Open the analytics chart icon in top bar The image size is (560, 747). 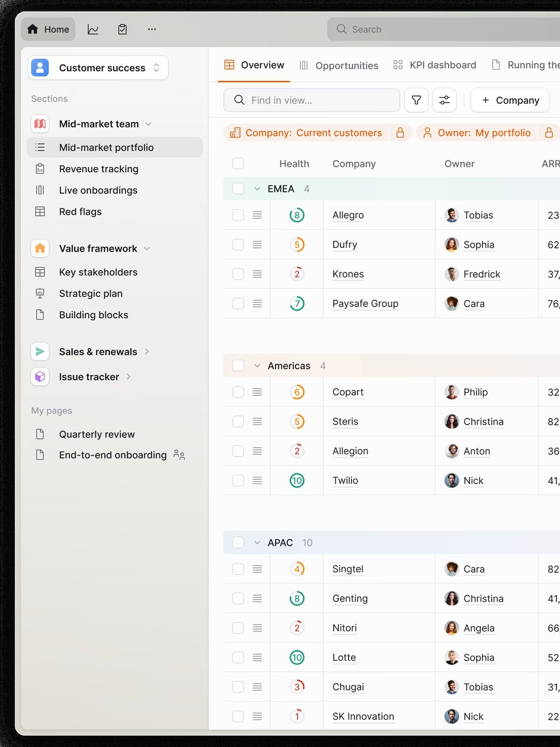click(x=93, y=29)
